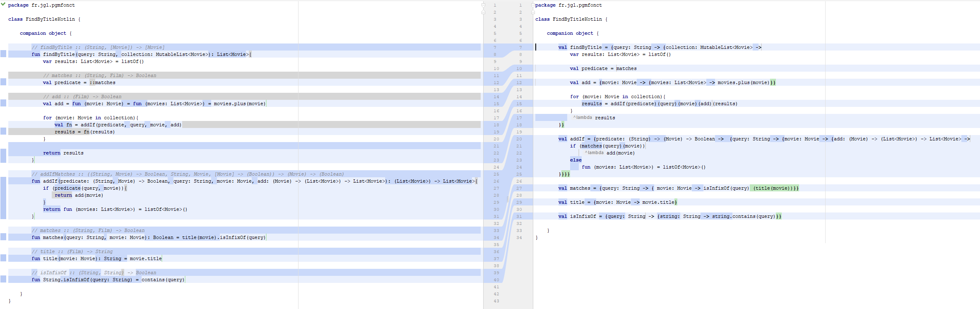980x309 pixels.
Task: Click change marker beside 'fun String.isInfixOf' line
Action: (x=3, y=279)
